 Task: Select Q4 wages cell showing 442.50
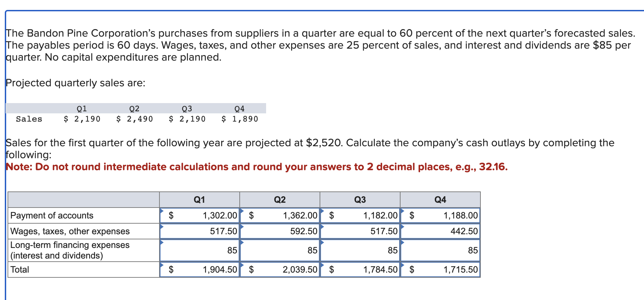click(x=440, y=231)
